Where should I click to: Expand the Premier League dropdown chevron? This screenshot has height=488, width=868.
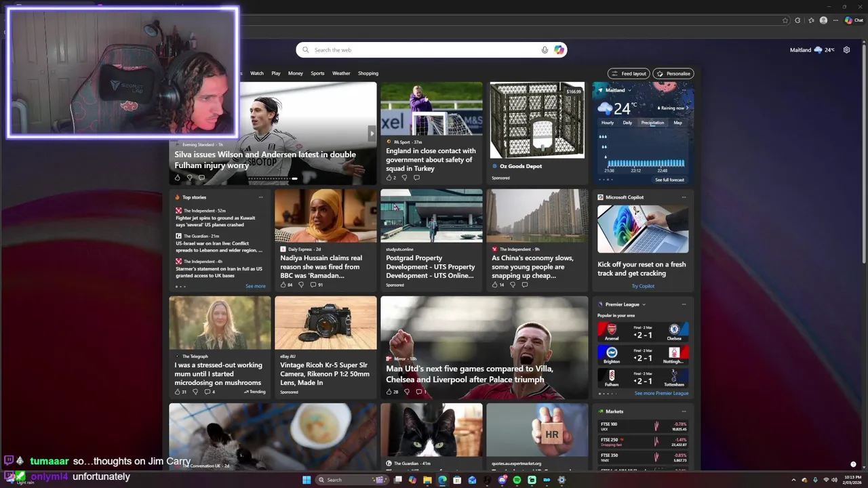pos(644,304)
